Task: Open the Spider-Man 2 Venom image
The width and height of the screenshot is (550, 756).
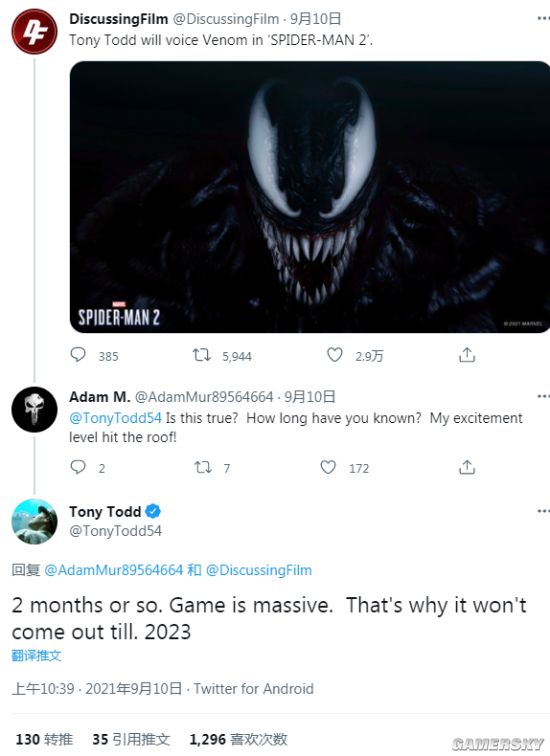Action: pyautogui.click(x=310, y=197)
